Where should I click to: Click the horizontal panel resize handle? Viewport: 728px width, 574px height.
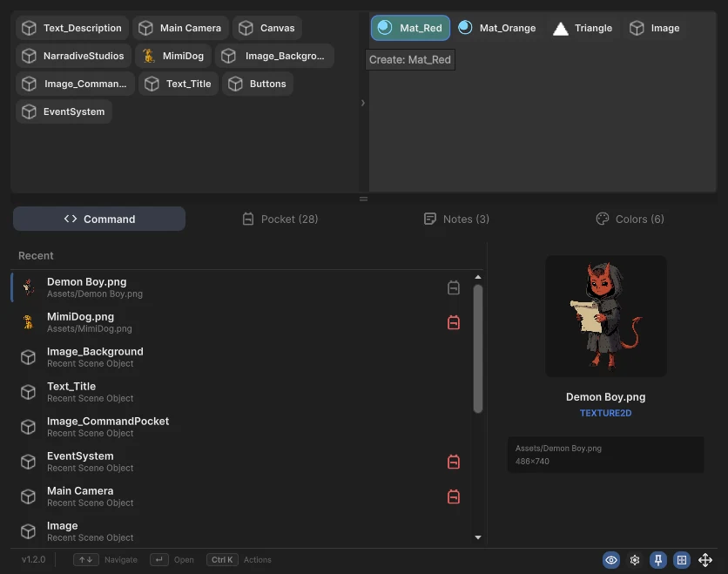(x=363, y=199)
